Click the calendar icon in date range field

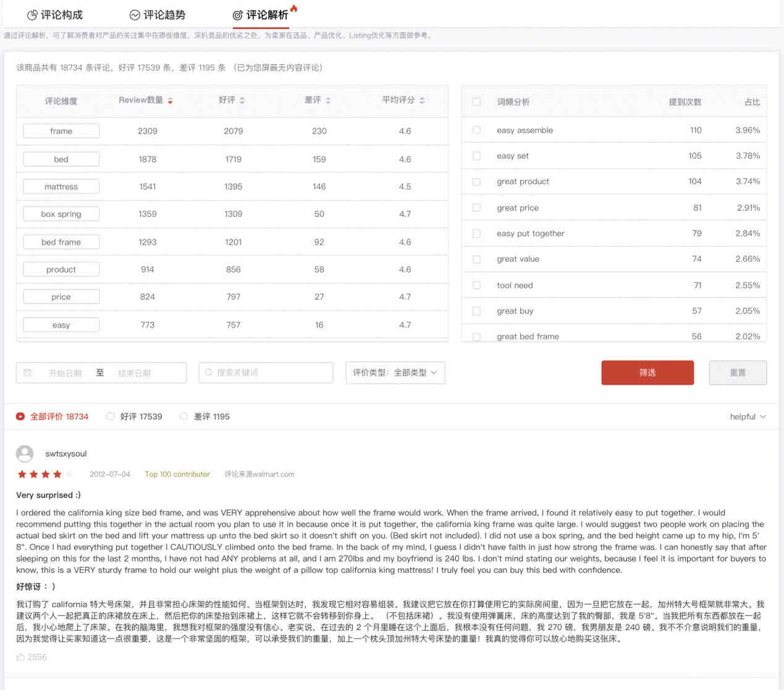click(28, 372)
